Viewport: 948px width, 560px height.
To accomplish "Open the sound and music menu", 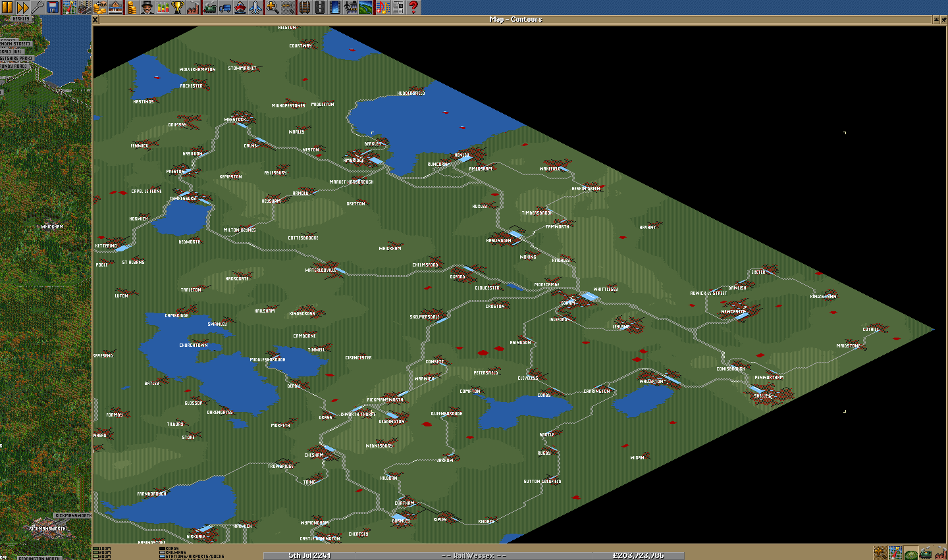I will pos(382,7).
